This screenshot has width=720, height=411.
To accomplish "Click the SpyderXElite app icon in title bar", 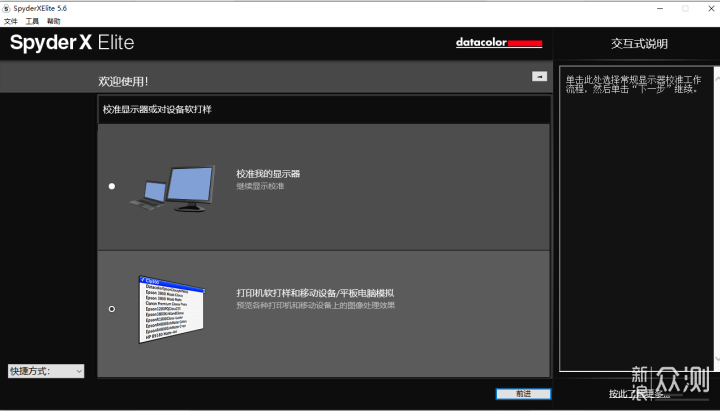I will [x=6, y=8].
